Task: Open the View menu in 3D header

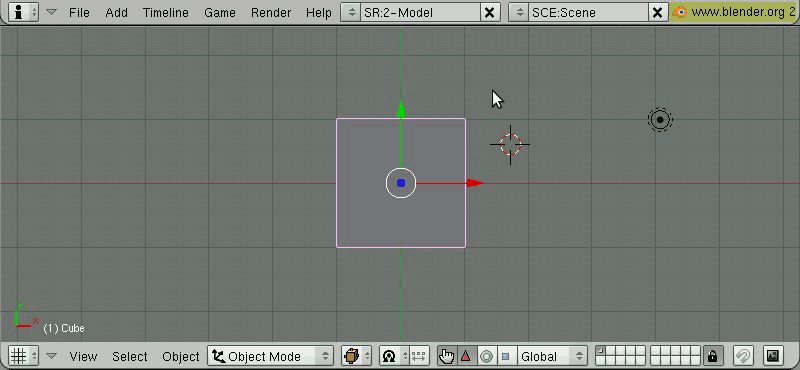Action: [83, 356]
